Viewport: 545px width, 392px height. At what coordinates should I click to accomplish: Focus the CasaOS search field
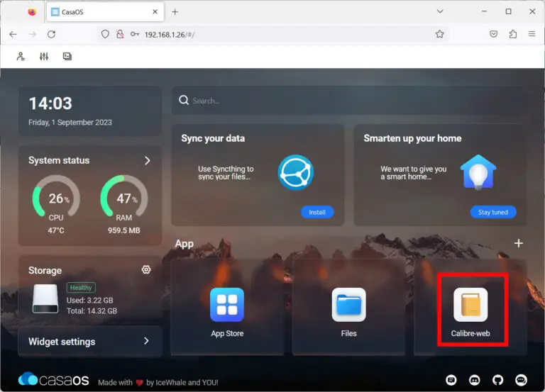[348, 101]
